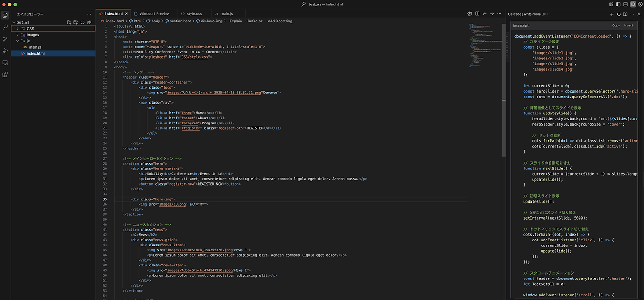Toggle the Cascade panel button
The height and width of the screenshot is (300, 644).
[633, 4]
